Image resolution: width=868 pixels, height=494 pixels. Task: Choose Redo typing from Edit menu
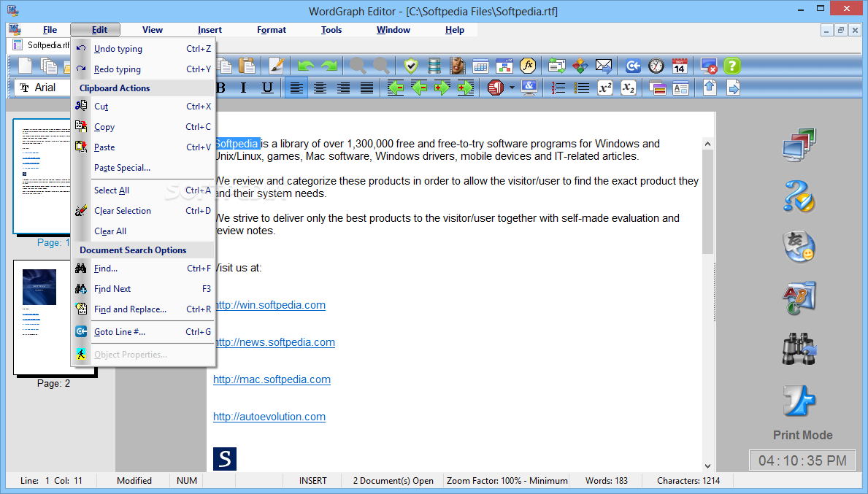click(x=143, y=69)
